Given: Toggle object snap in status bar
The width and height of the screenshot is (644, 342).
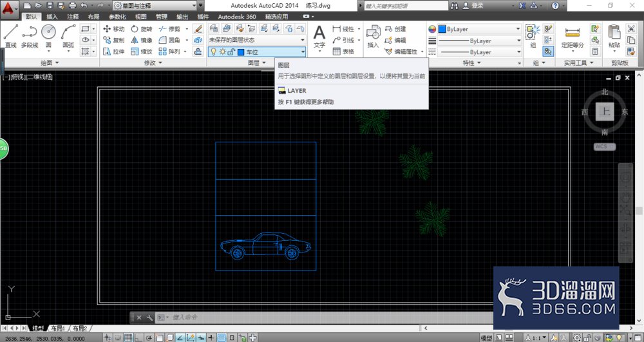Looking at the screenshot, I should click(x=159, y=337).
